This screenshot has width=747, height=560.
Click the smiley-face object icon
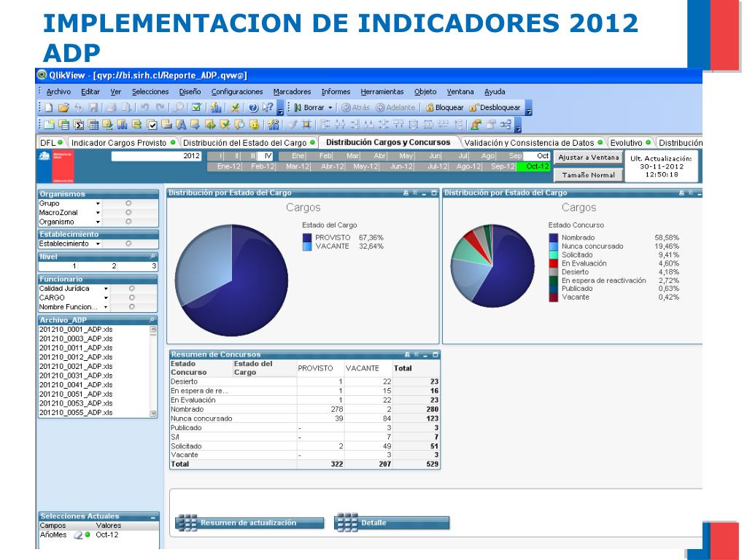click(x=255, y=125)
